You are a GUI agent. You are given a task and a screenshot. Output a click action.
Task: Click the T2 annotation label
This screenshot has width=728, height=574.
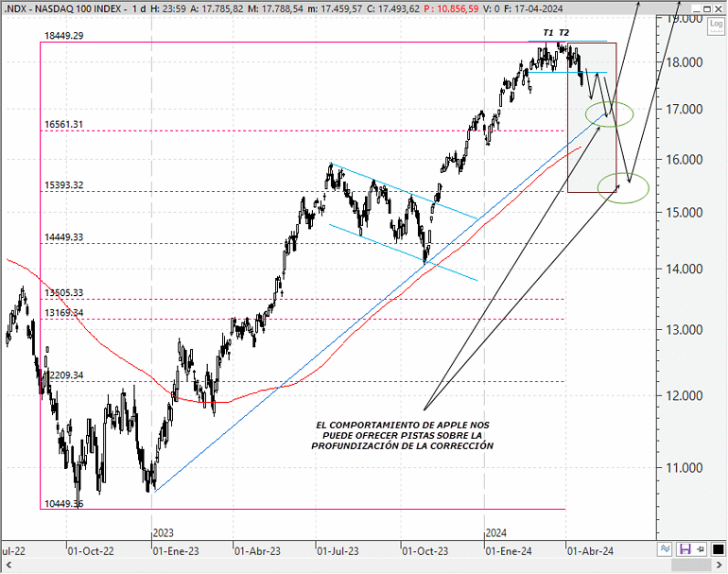click(563, 32)
